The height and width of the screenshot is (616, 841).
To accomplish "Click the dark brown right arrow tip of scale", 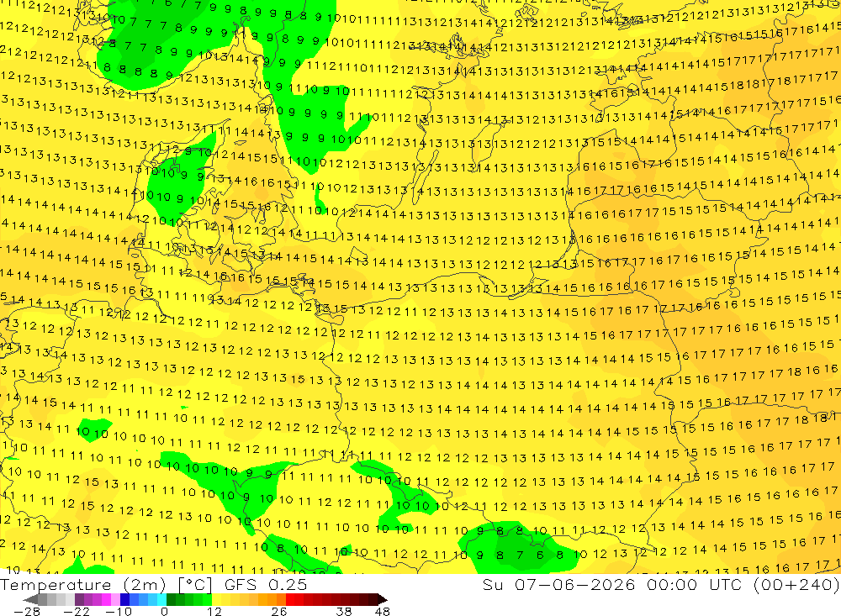I will pyautogui.click(x=383, y=599).
